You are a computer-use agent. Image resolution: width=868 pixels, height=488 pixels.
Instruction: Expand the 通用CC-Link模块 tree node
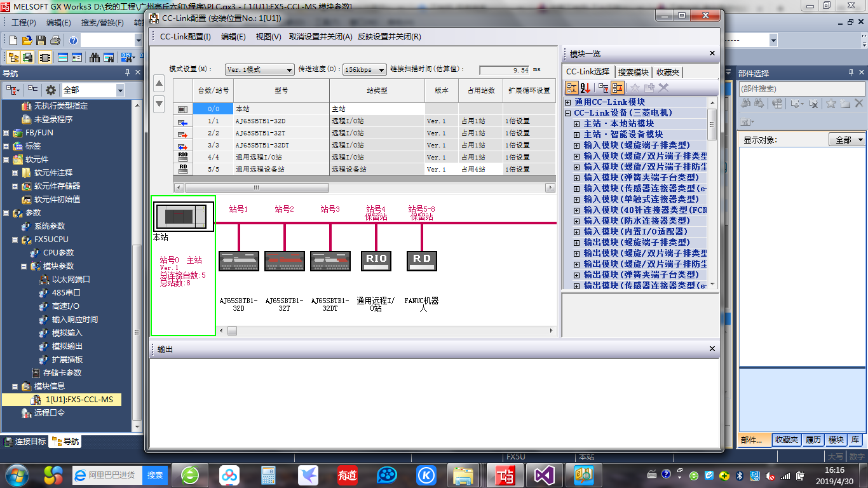(568, 102)
